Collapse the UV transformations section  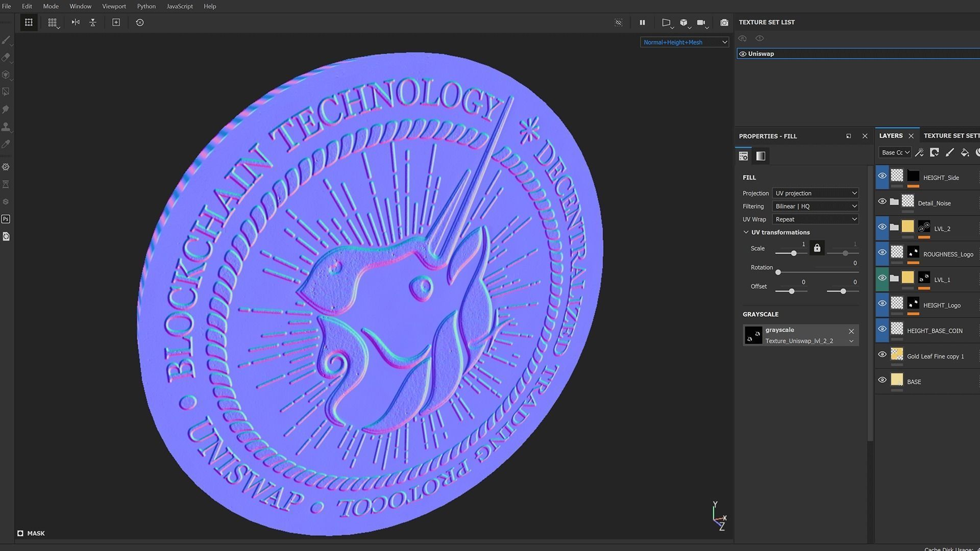pos(746,232)
